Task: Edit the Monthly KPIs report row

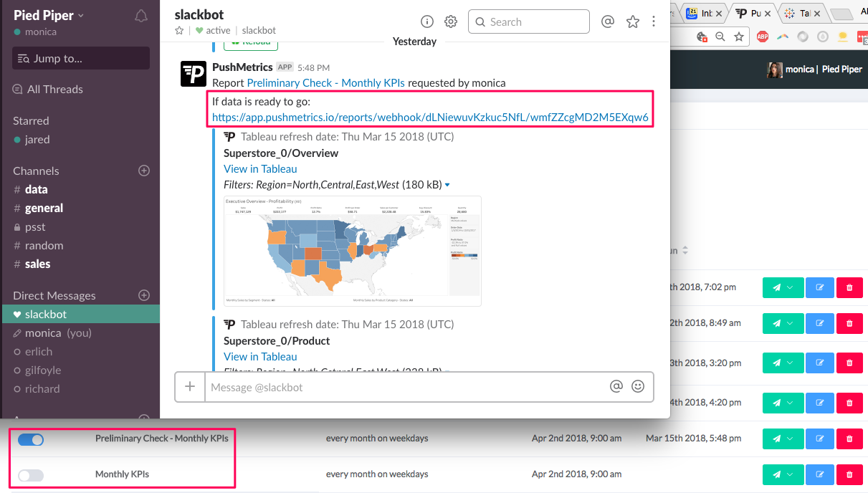Action: [x=820, y=474]
